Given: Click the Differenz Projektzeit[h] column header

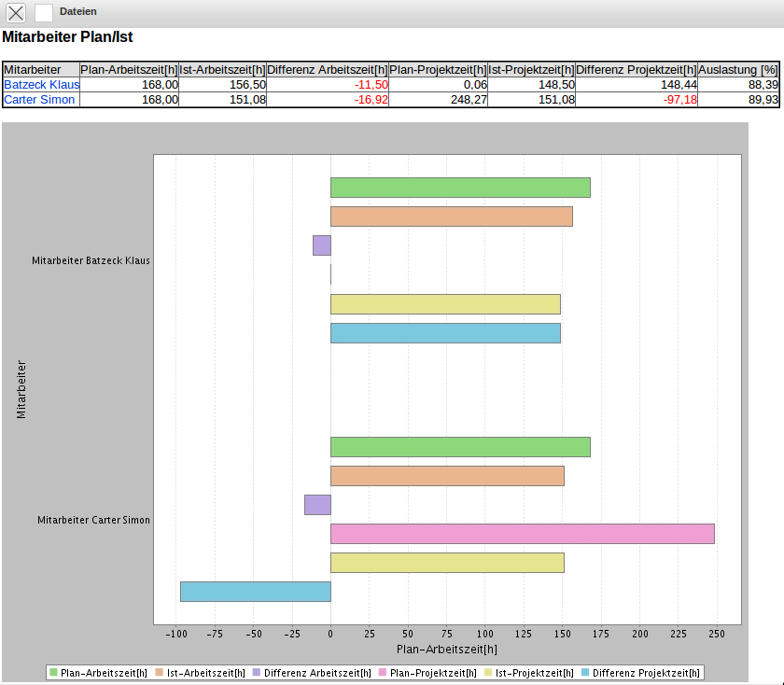Looking at the screenshot, I should click(636, 70).
